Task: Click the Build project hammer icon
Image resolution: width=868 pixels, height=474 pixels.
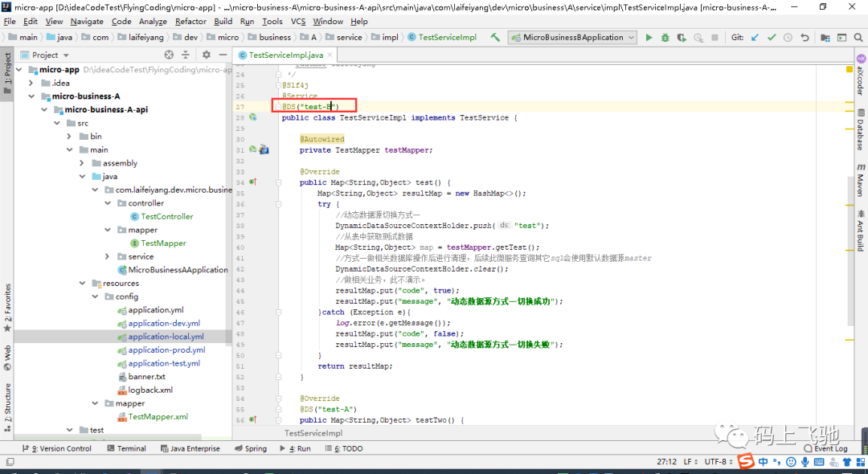Action: pos(495,38)
